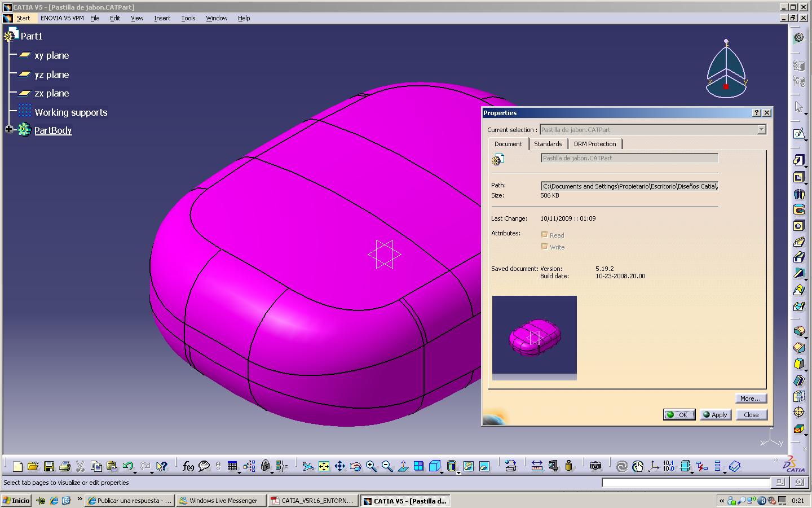
Task: Click Apply in Properties dialog
Action: point(716,414)
